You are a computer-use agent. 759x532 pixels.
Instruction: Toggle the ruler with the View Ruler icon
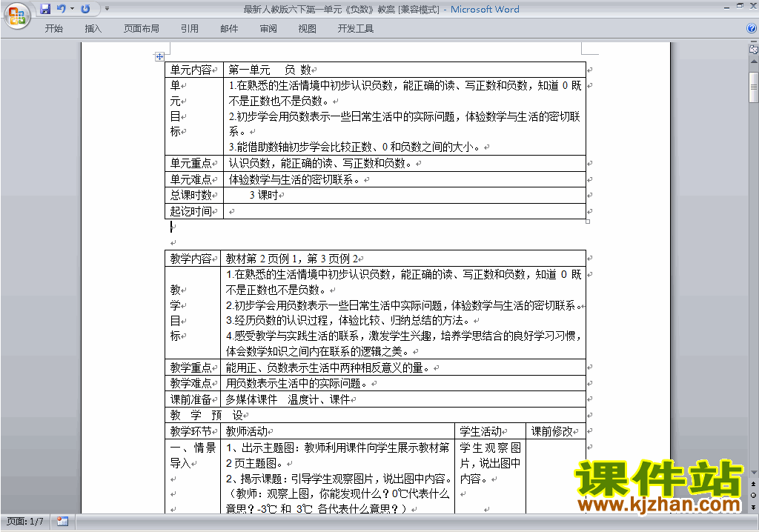(x=754, y=49)
